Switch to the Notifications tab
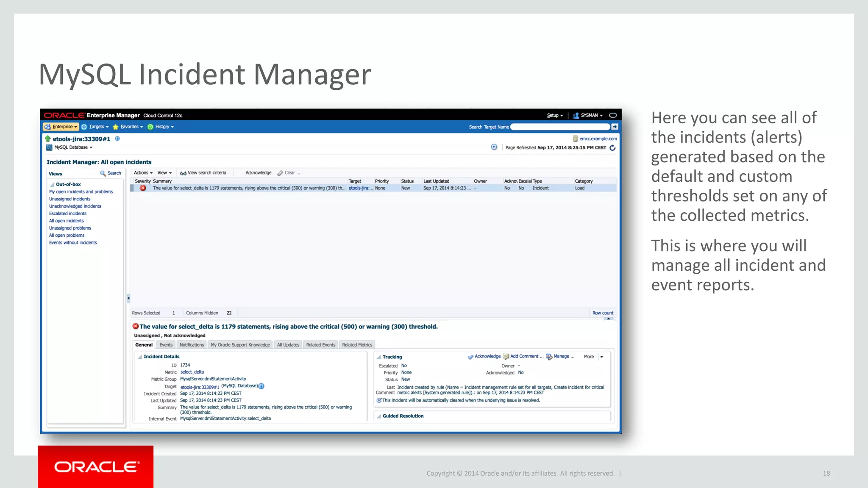Image resolution: width=868 pixels, height=488 pixels. click(x=192, y=345)
